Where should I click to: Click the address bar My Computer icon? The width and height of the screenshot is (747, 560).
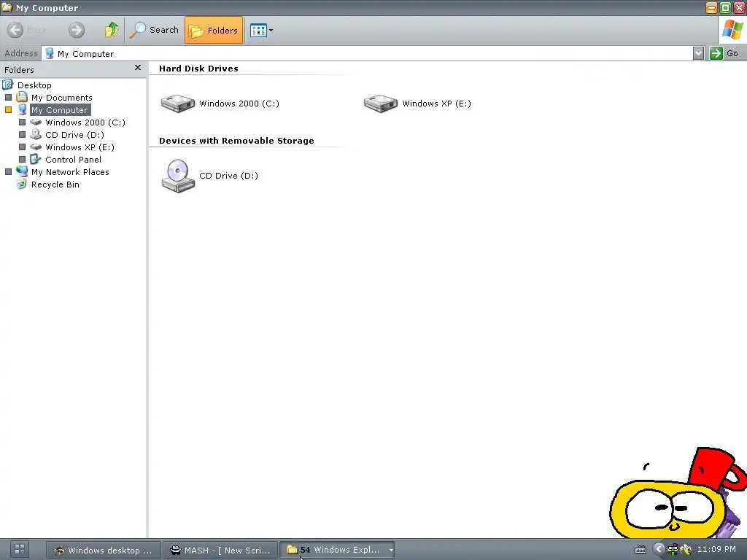point(49,53)
